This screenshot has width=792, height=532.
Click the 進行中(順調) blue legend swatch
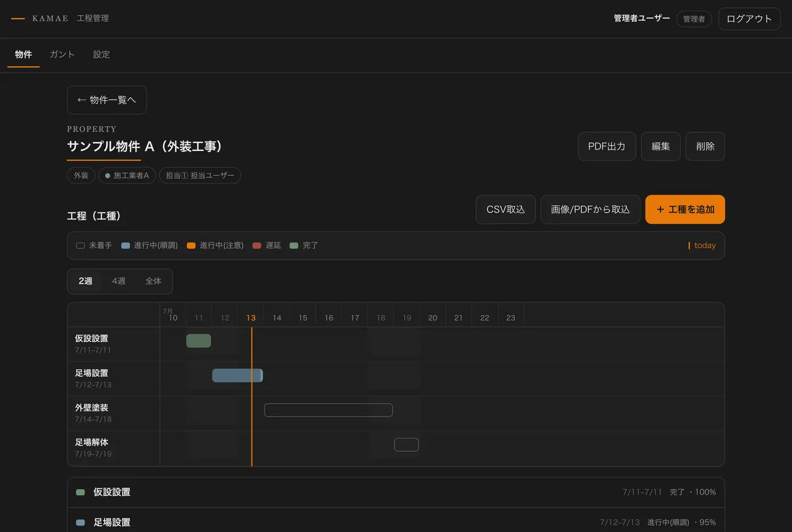pyautogui.click(x=126, y=245)
